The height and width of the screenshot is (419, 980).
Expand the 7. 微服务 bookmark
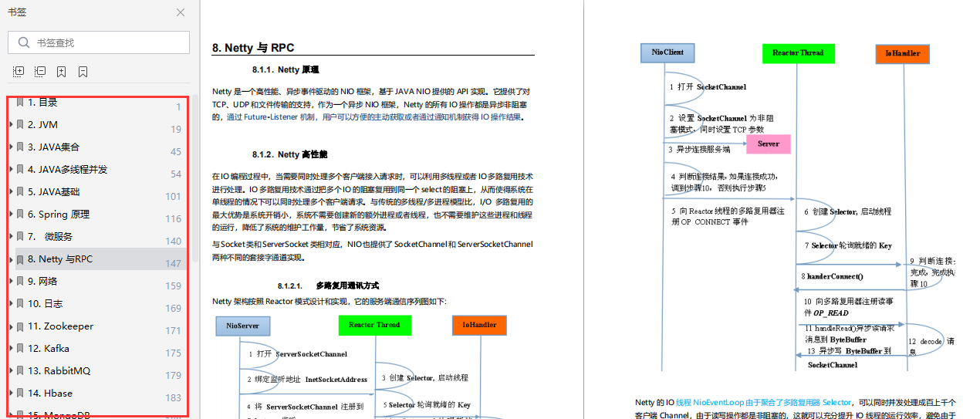click(x=11, y=236)
